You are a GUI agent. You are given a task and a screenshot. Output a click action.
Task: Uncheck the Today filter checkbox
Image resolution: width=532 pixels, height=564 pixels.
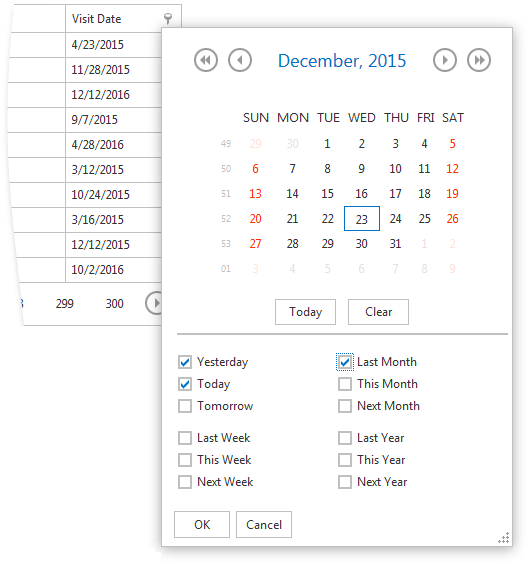[185, 384]
